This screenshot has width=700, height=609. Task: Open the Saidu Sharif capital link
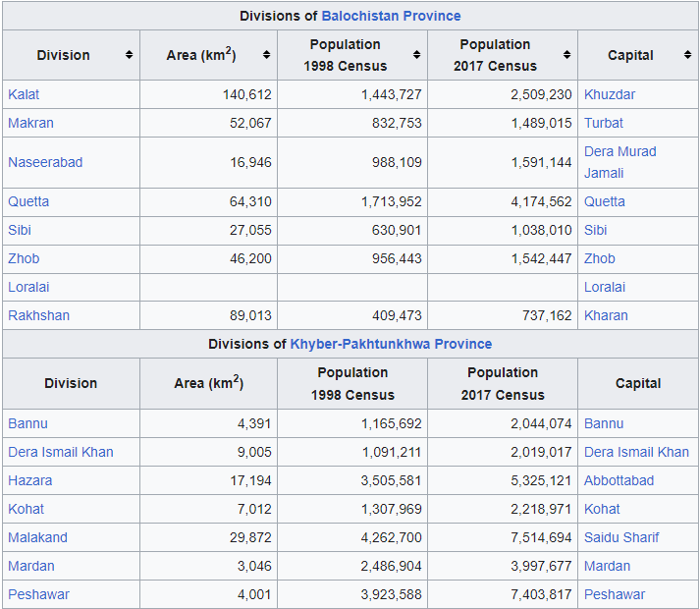click(x=621, y=537)
